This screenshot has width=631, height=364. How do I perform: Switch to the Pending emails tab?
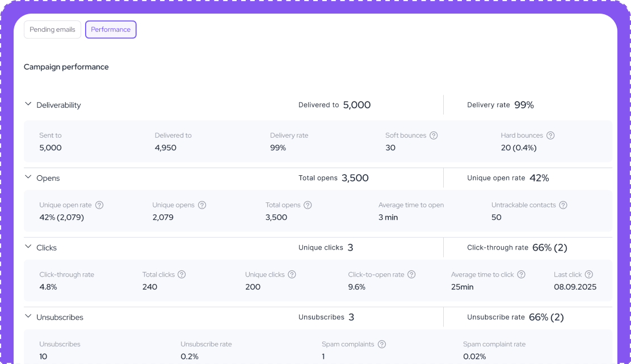tap(52, 29)
